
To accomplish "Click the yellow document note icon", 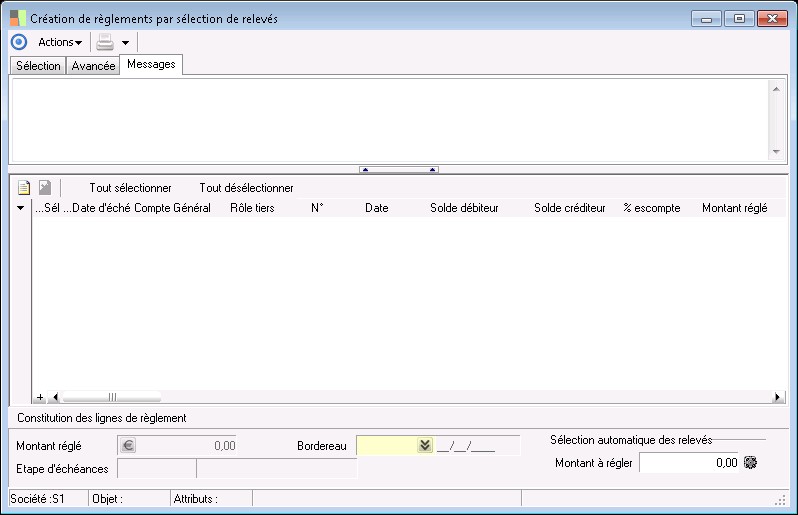I will [24, 188].
